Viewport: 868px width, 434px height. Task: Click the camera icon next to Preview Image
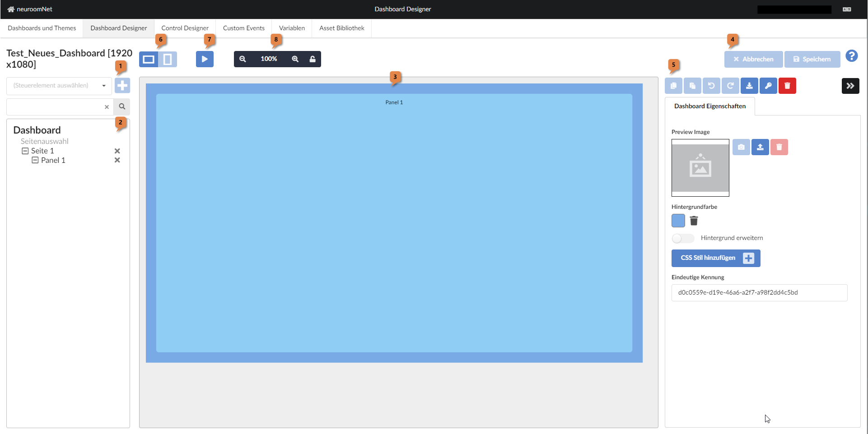[741, 147]
